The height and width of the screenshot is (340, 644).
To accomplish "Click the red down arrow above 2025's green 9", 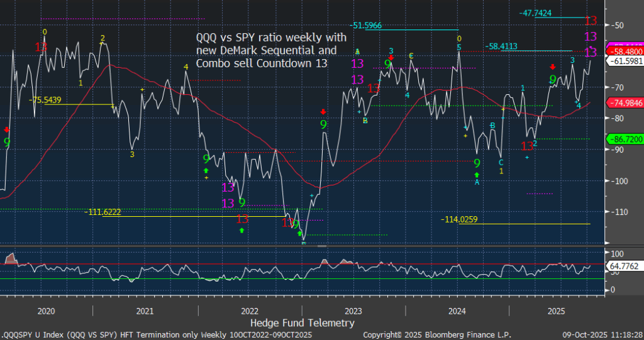I will [553, 67].
